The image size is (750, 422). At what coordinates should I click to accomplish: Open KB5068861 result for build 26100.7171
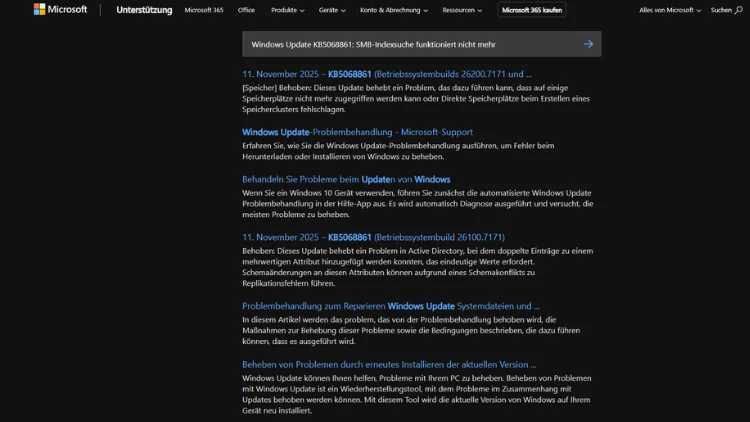[373, 237]
